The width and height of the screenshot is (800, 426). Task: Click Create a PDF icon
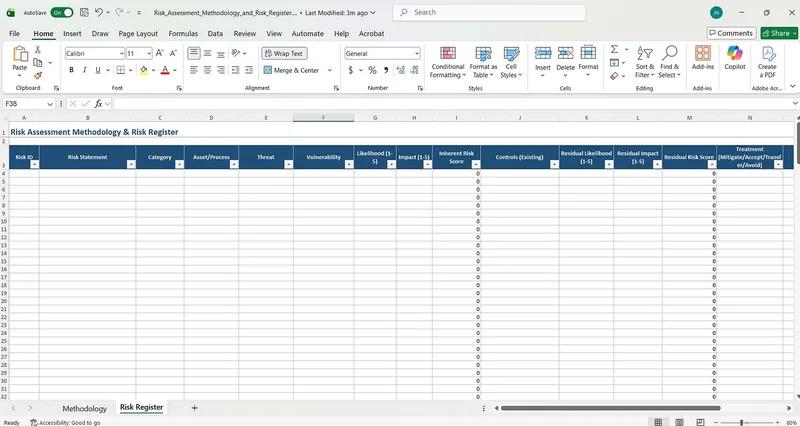767,53
